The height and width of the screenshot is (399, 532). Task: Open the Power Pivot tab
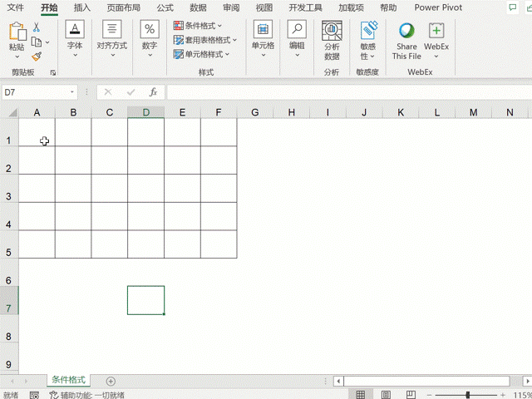[x=438, y=7]
